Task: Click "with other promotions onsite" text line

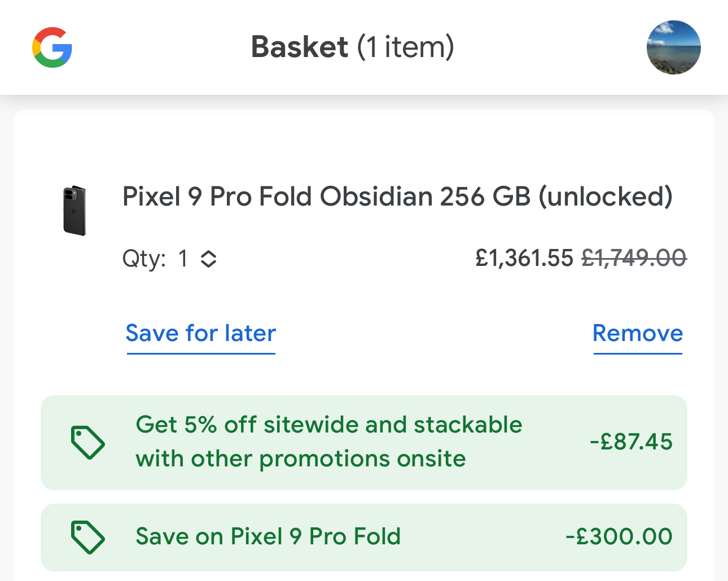Action: point(300,458)
